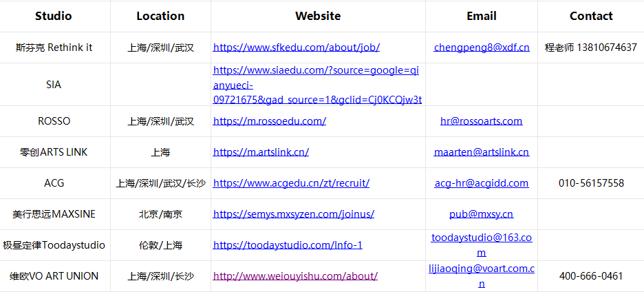Follow the acgedu.cn recruit link
644x292 pixels.
click(291, 183)
